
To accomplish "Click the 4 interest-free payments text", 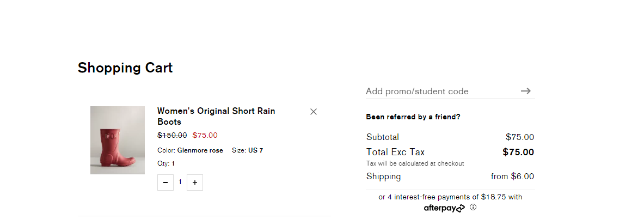I will (x=450, y=197).
